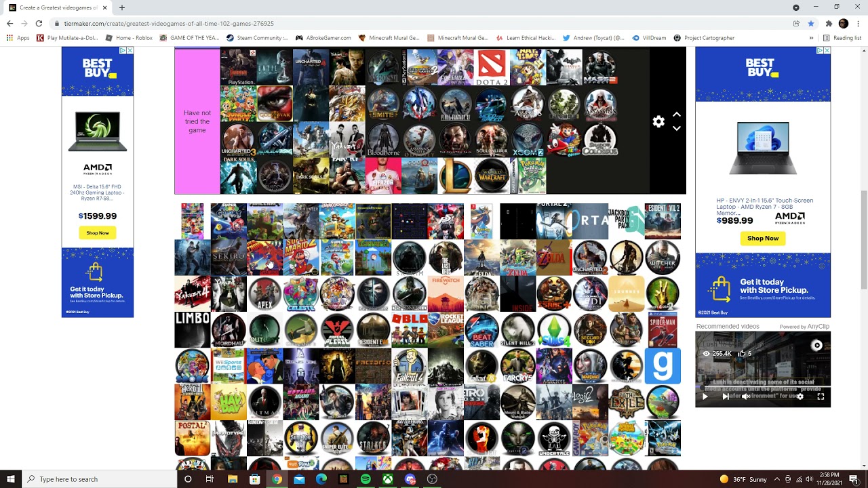The width and height of the screenshot is (868, 488).
Task: Select the Beat Saber icon
Action: tap(482, 330)
